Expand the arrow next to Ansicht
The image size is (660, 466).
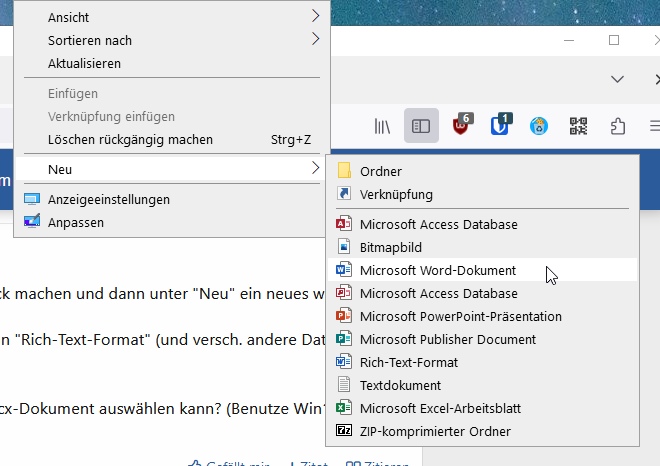coord(315,16)
